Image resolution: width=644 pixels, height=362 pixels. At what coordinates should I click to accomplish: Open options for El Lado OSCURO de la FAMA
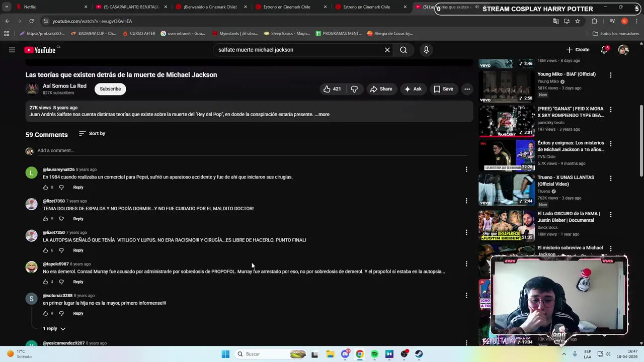tap(611, 214)
